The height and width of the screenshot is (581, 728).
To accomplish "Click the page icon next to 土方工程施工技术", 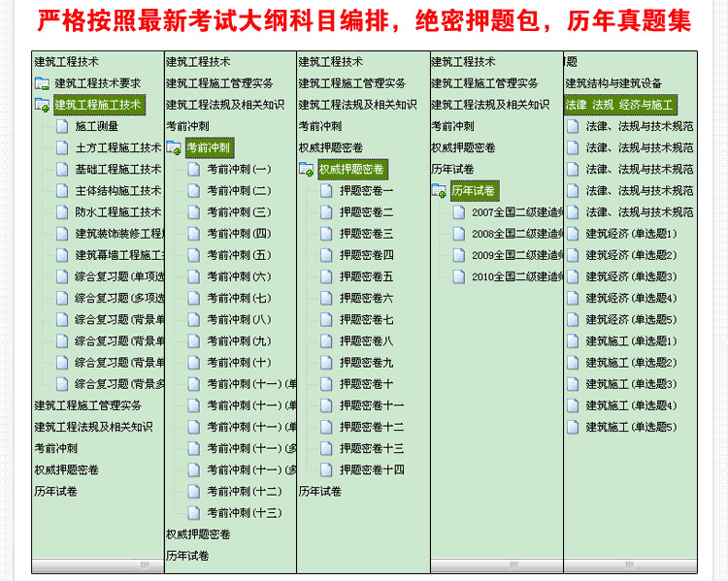I will click(62, 147).
